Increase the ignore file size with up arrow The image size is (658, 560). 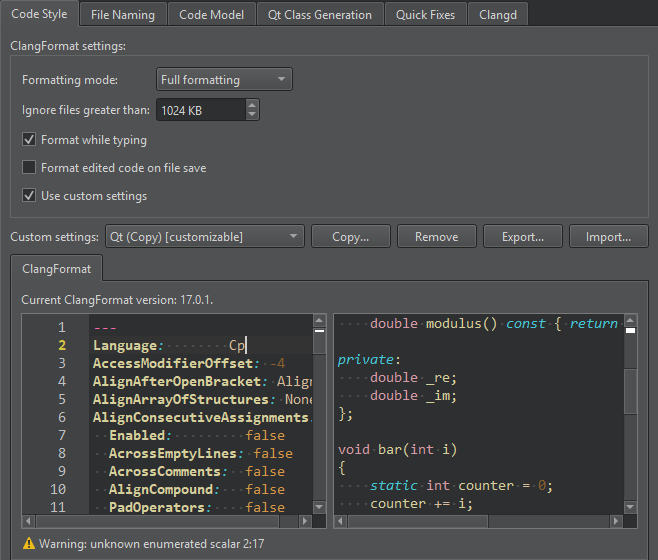coord(251,105)
